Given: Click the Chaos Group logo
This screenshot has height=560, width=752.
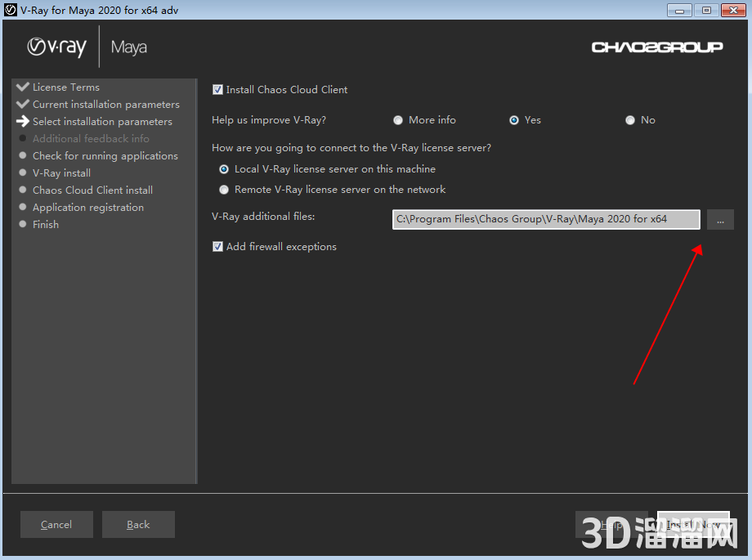Looking at the screenshot, I should point(657,47).
